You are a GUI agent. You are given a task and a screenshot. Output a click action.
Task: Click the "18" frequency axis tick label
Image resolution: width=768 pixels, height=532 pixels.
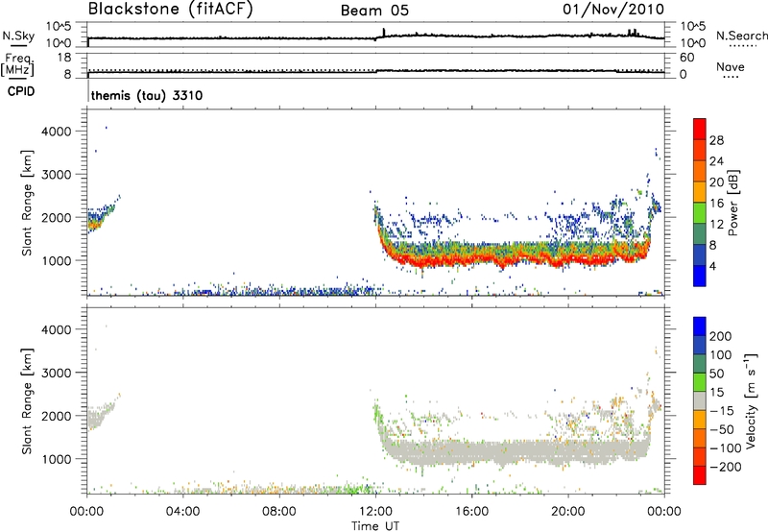(63, 58)
